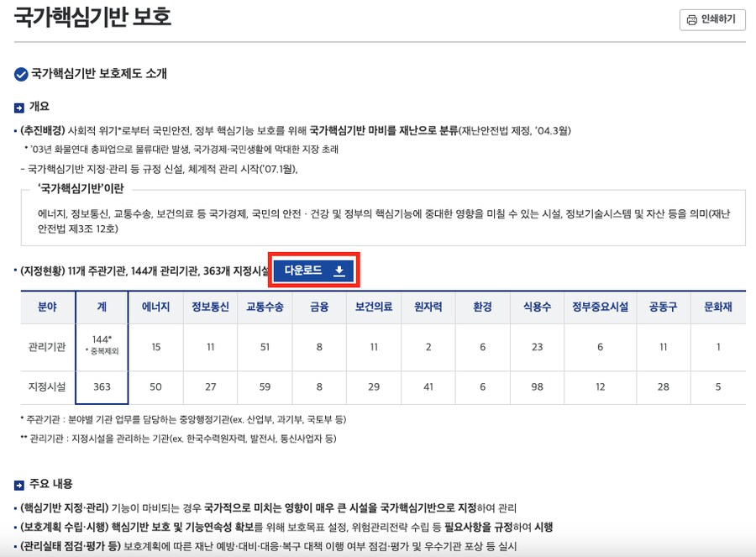Click the value 12 under 정부중요시설
Image resolution: width=756 pixels, height=557 pixels.
pyautogui.click(x=601, y=387)
